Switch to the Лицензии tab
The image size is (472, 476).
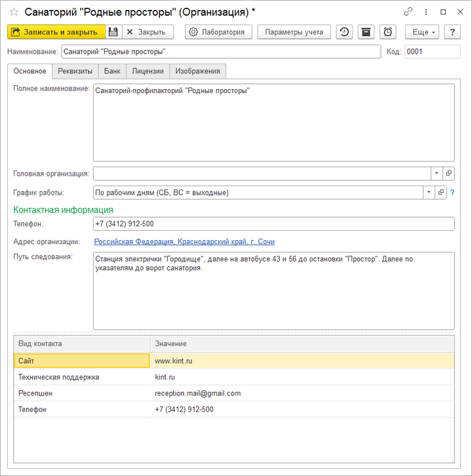[x=147, y=71]
